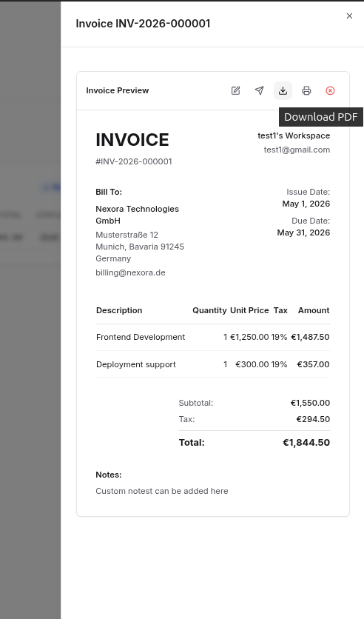364x619 pixels.
Task: Click the edit invoice pencil icon
Action: [x=235, y=91]
